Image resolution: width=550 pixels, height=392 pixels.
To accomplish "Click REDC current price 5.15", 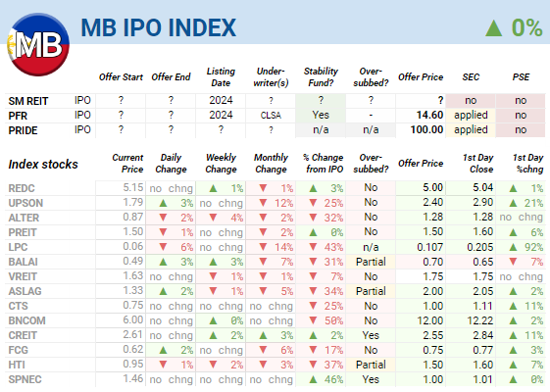I will tap(133, 187).
